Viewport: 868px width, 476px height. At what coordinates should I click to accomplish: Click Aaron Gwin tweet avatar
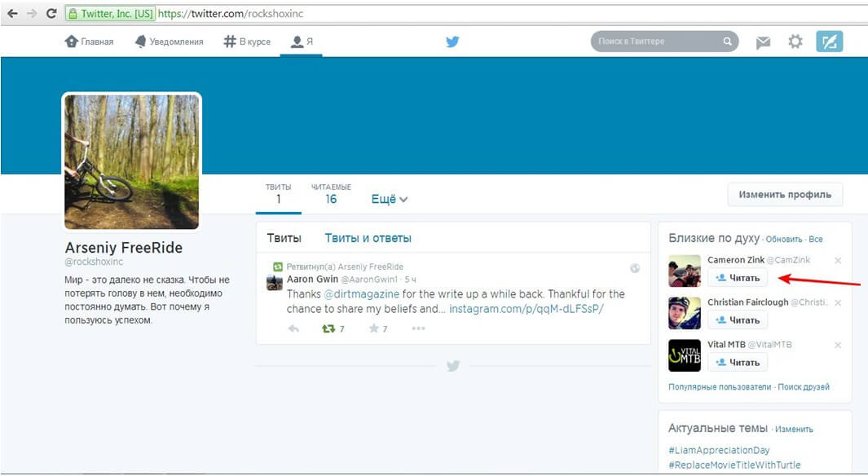[x=275, y=282]
